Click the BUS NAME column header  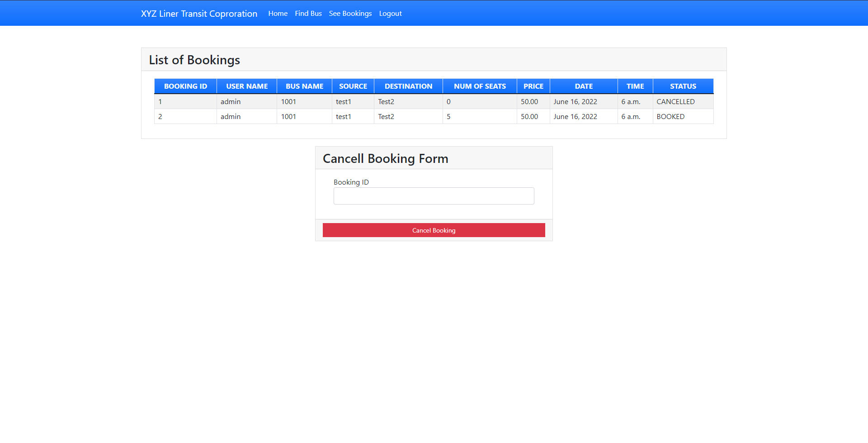click(x=305, y=86)
